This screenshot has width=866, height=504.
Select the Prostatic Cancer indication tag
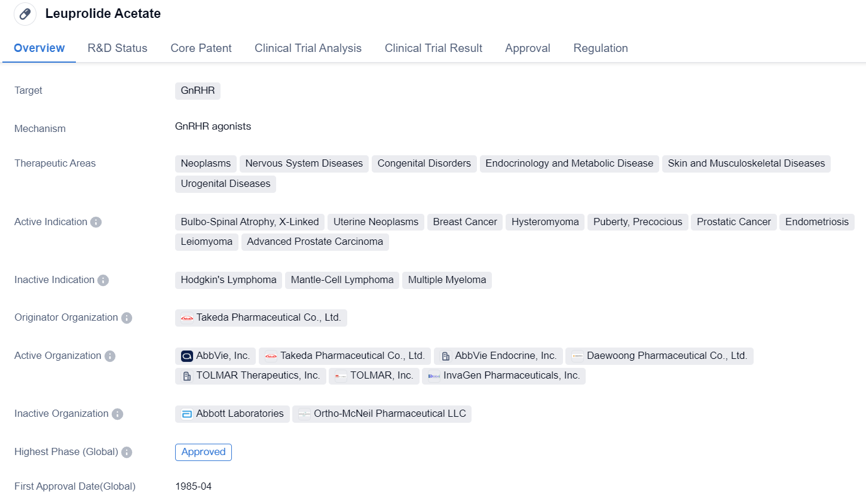click(733, 222)
